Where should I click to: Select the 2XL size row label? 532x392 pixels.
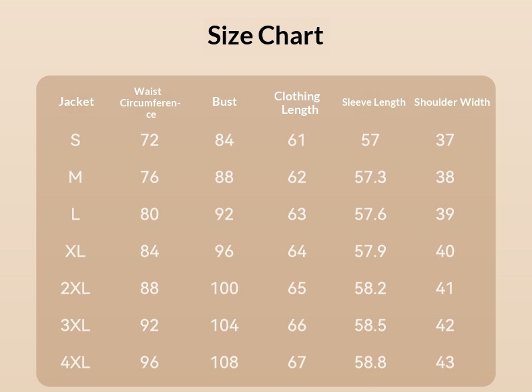[x=75, y=288]
